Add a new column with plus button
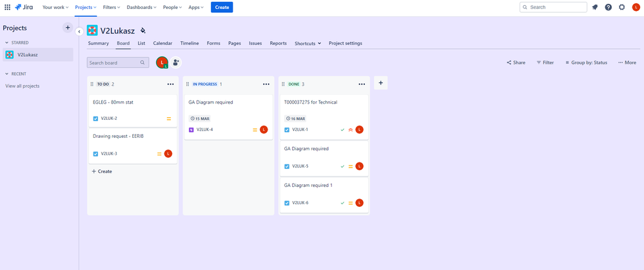Screen dimensions: 644x270 click(x=381, y=83)
